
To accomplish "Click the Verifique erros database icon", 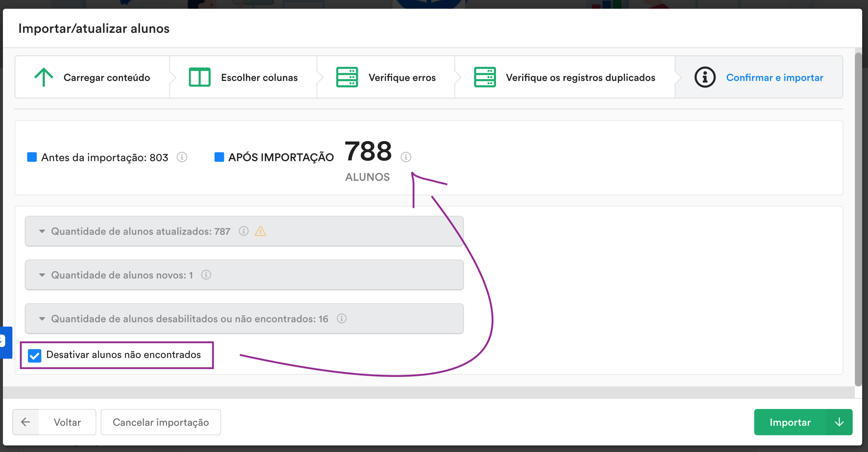I will pyautogui.click(x=347, y=77).
